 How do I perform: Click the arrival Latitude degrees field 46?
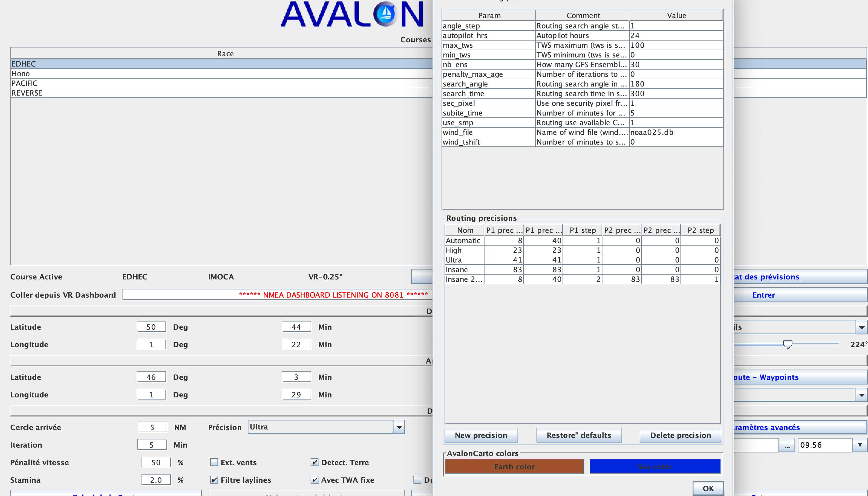(151, 377)
